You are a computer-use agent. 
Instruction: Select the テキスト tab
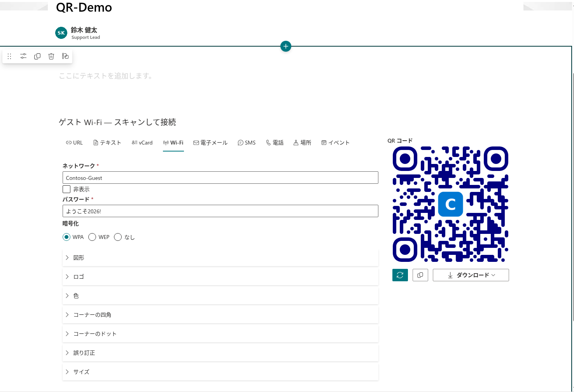click(107, 143)
